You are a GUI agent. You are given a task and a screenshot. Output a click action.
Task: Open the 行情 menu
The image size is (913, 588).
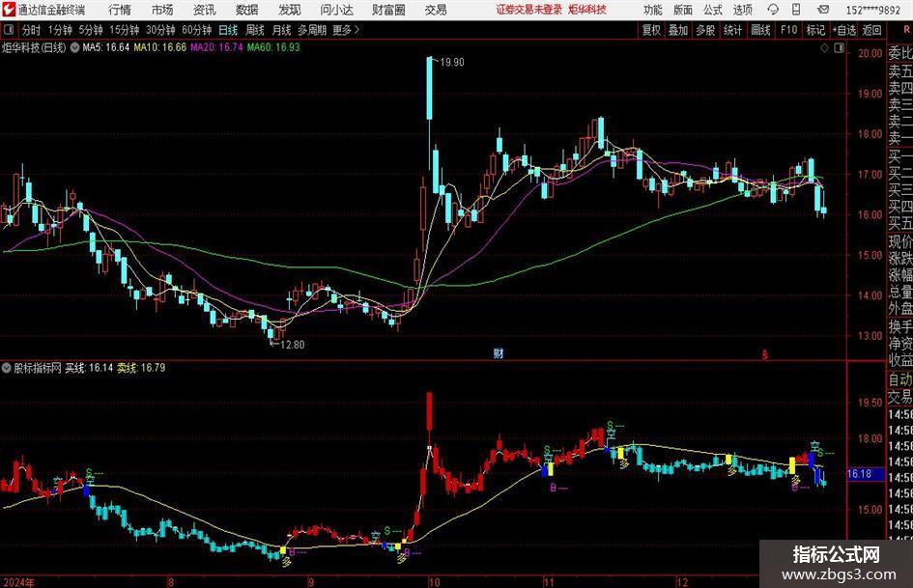tap(120, 10)
